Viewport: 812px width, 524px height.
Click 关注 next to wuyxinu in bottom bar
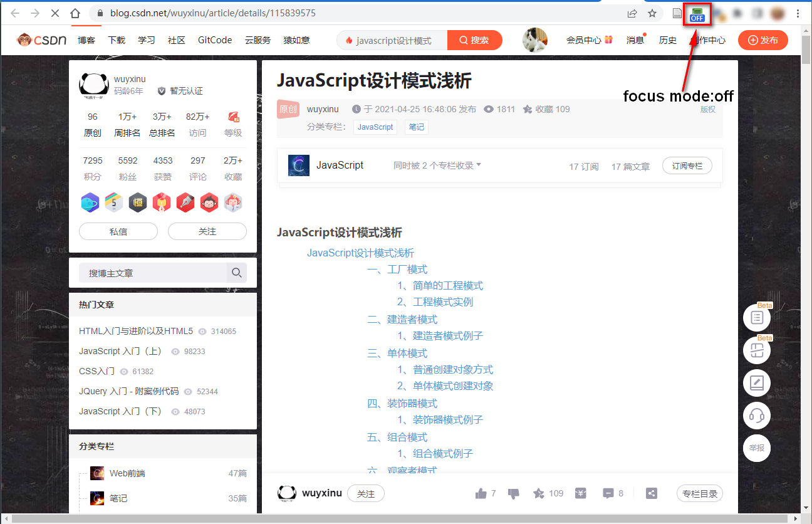[x=366, y=493]
